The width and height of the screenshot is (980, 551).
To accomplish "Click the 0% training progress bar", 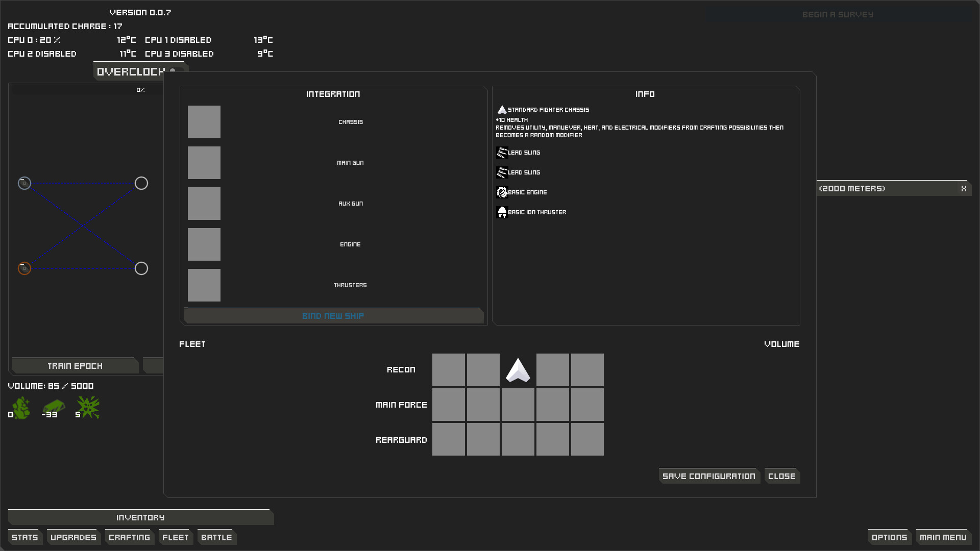I will tap(87, 90).
